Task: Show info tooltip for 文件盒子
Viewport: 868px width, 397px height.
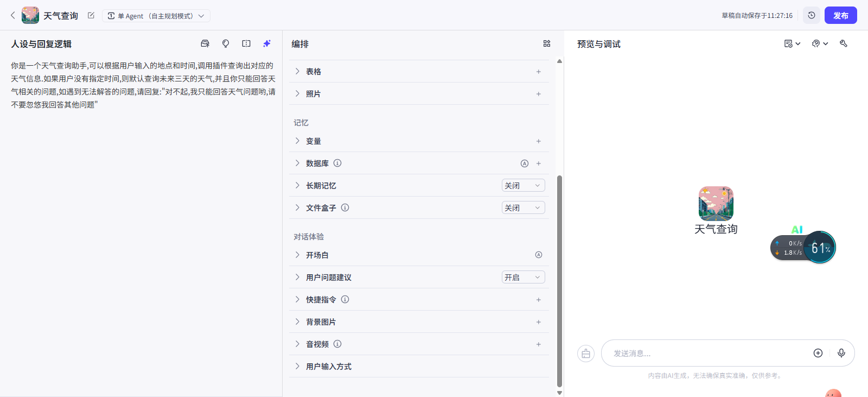Action: pos(345,207)
